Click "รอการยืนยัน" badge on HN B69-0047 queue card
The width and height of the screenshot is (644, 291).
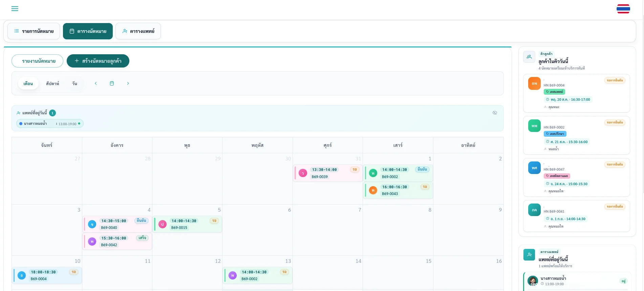(x=615, y=164)
